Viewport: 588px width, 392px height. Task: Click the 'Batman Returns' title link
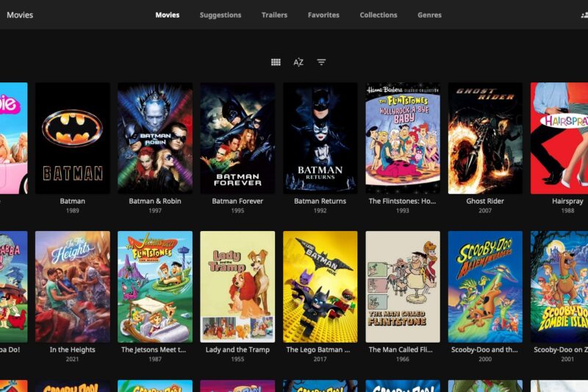pos(320,201)
